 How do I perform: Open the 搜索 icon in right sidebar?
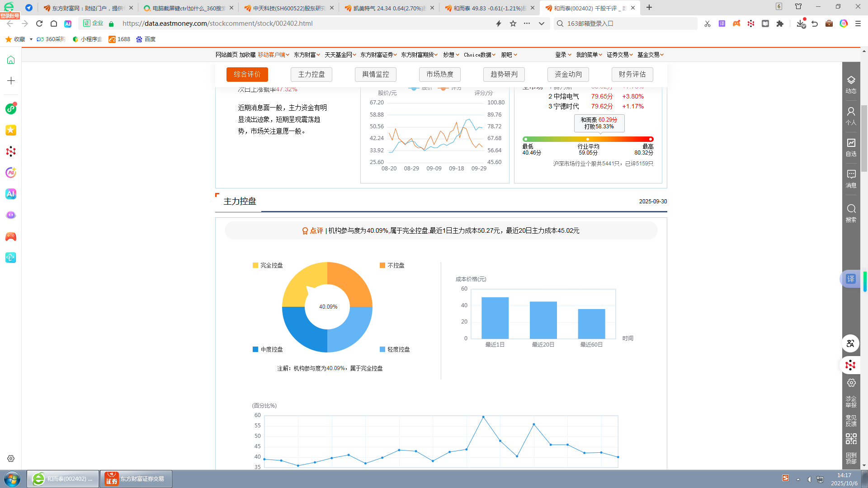pyautogui.click(x=851, y=212)
